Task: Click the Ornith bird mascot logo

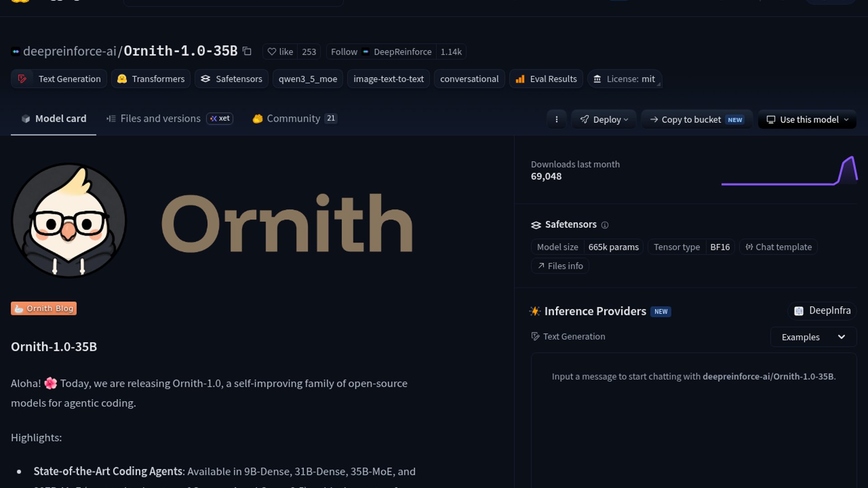Action: point(69,221)
